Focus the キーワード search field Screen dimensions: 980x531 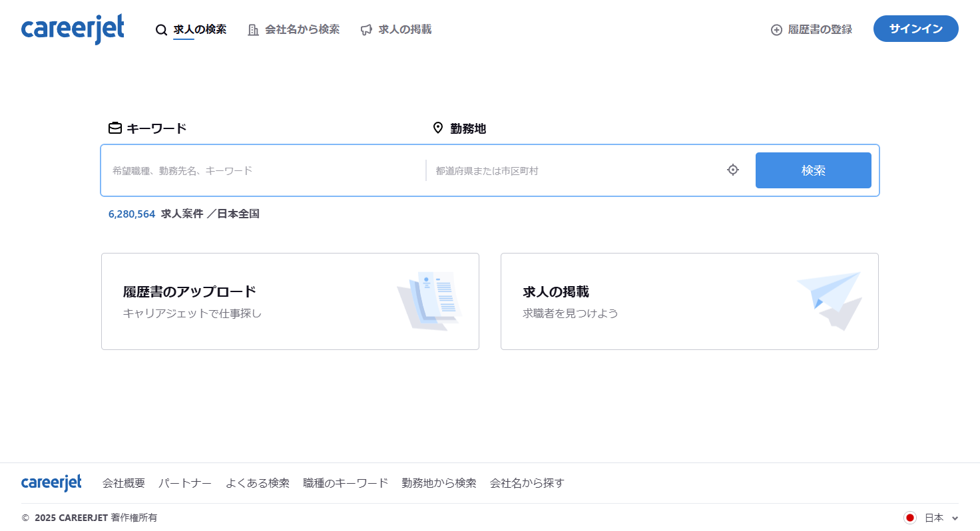264,170
